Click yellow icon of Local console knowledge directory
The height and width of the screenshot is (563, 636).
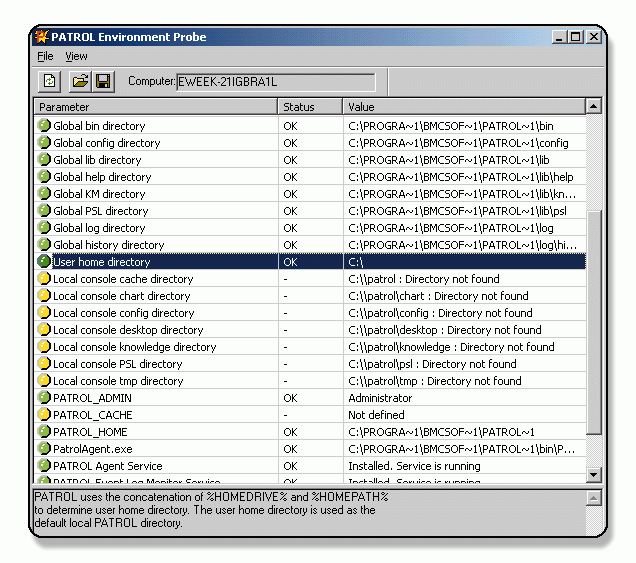coord(43,346)
